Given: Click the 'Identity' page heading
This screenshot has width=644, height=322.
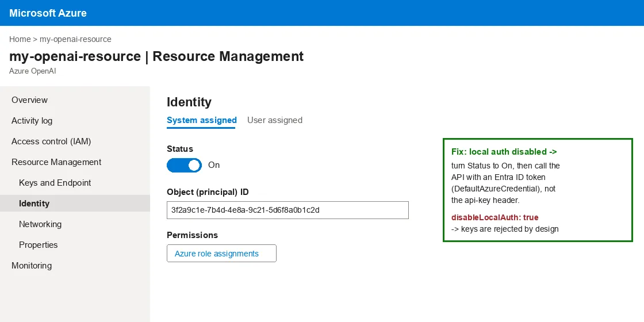Looking at the screenshot, I should coord(189,102).
